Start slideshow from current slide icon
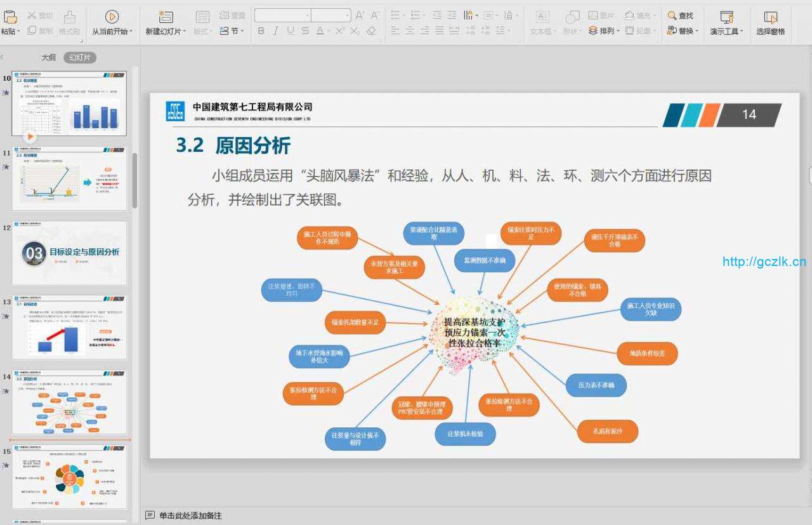 [x=112, y=18]
